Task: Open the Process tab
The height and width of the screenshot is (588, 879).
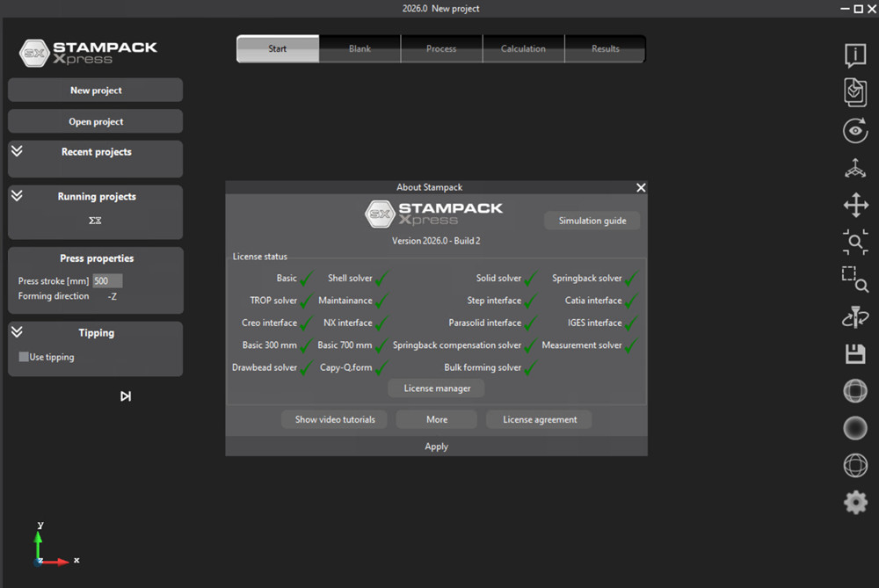Action: [x=441, y=48]
